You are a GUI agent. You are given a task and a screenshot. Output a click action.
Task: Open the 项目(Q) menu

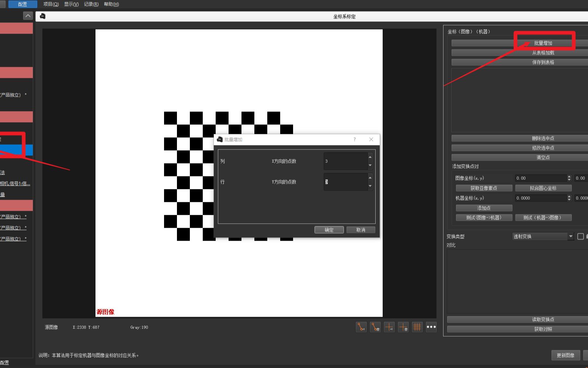pyautogui.click(x=51, y=4)
